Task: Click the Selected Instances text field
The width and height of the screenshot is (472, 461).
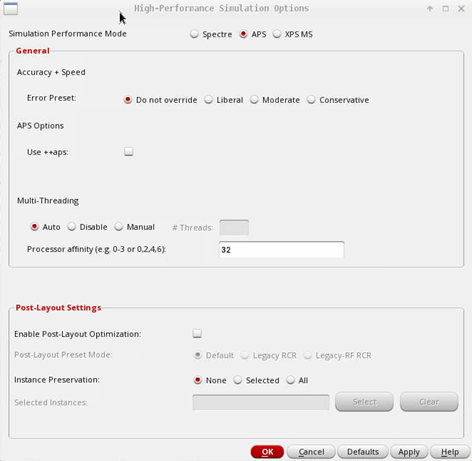Action: (x=261, y=402)
